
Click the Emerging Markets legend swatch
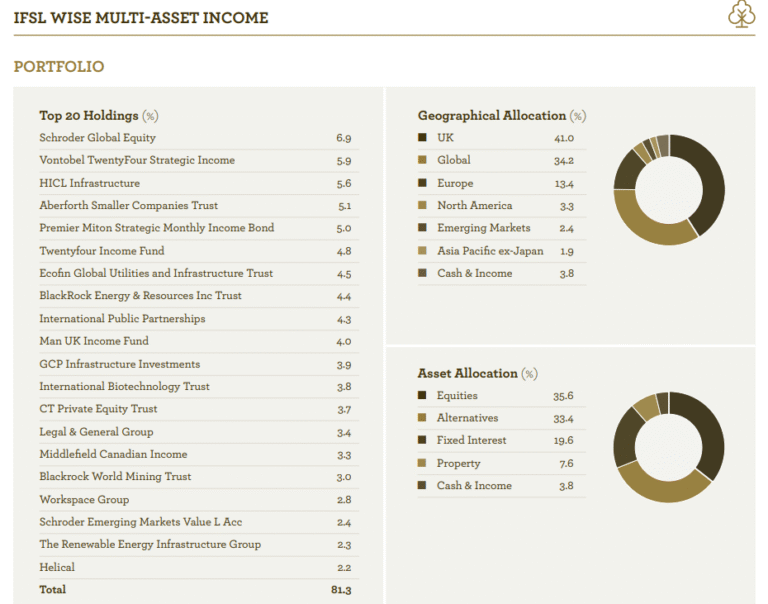[x=422, y=228]
